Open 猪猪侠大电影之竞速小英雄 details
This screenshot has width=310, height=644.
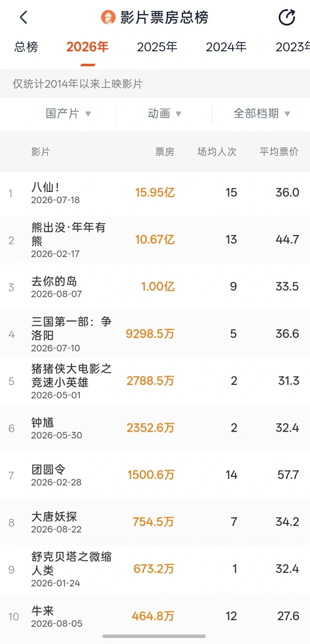pos(155,381)
